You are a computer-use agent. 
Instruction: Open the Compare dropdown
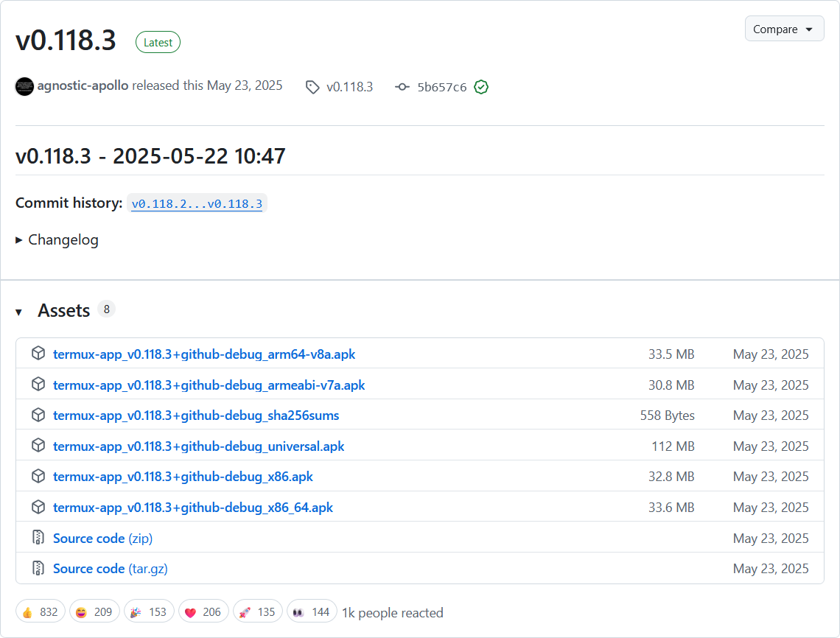[x=784, y=29]
